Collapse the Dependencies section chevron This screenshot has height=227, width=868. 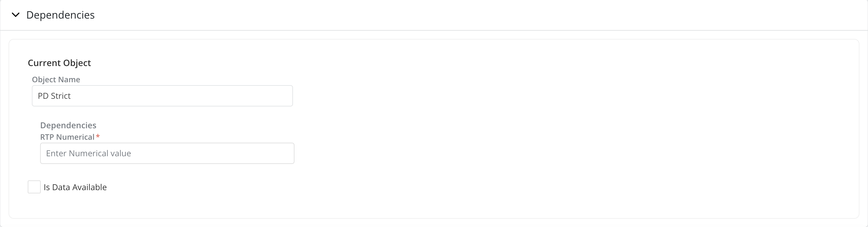tap(16, 15)
